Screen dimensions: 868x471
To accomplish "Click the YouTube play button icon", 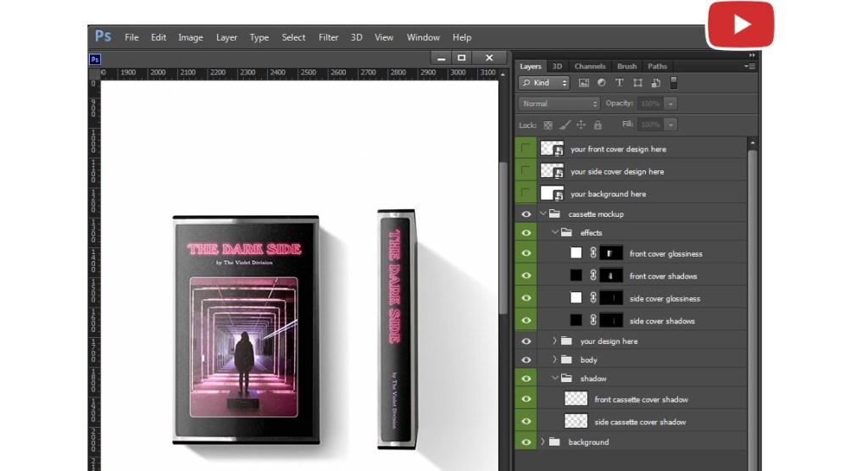I will pos(741,25).
